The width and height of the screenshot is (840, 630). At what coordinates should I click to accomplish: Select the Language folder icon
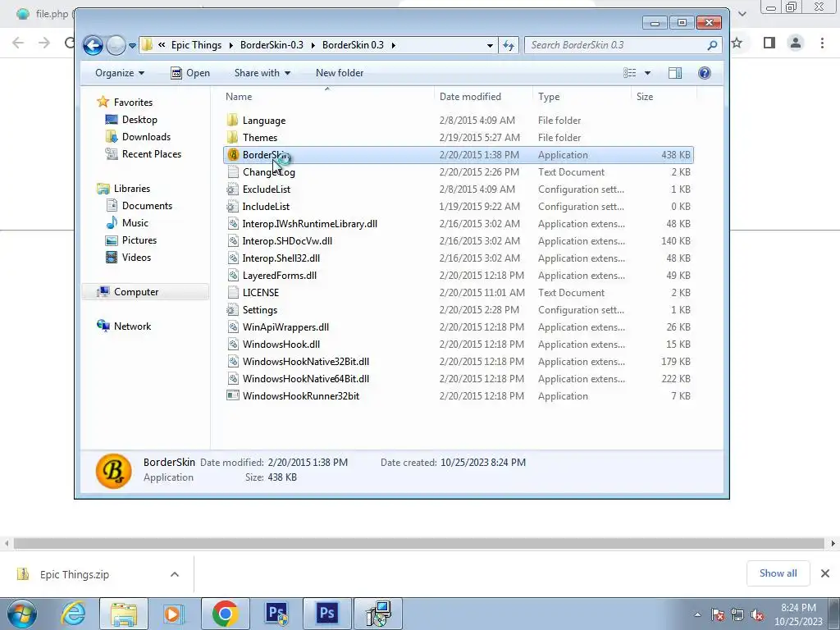[x=232, y=121]
